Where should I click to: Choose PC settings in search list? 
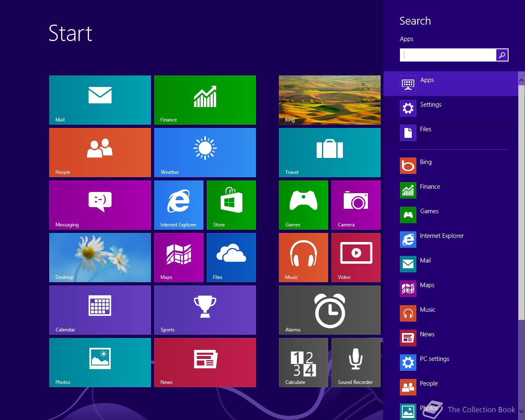pos(451,363)
